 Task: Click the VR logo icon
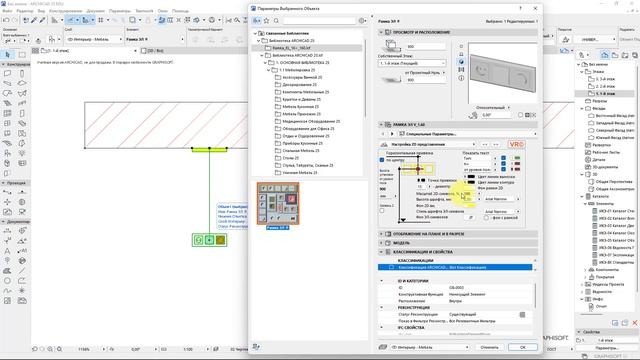(x=516, y=144)
